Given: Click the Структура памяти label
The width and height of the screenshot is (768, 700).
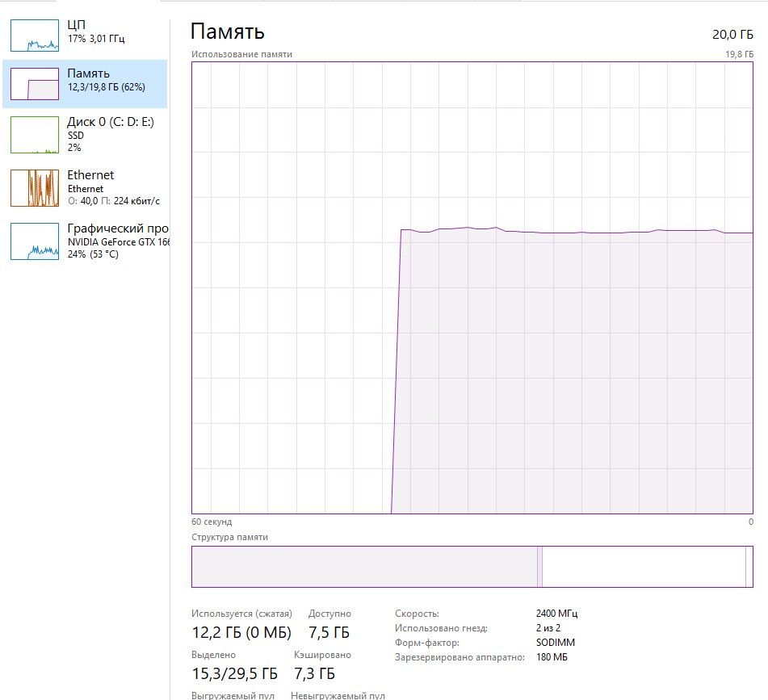Looking at the screenshot, I should coord(229,537).
